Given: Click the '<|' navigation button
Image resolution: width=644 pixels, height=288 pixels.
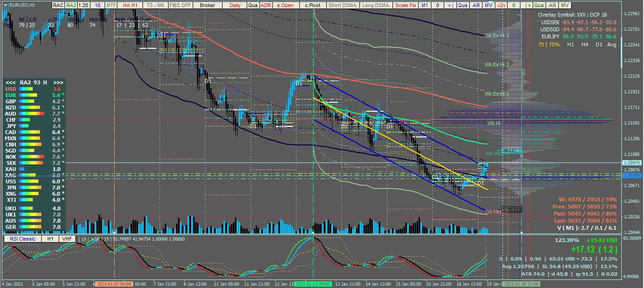Looking at the screenshot, I should (450, 5).
